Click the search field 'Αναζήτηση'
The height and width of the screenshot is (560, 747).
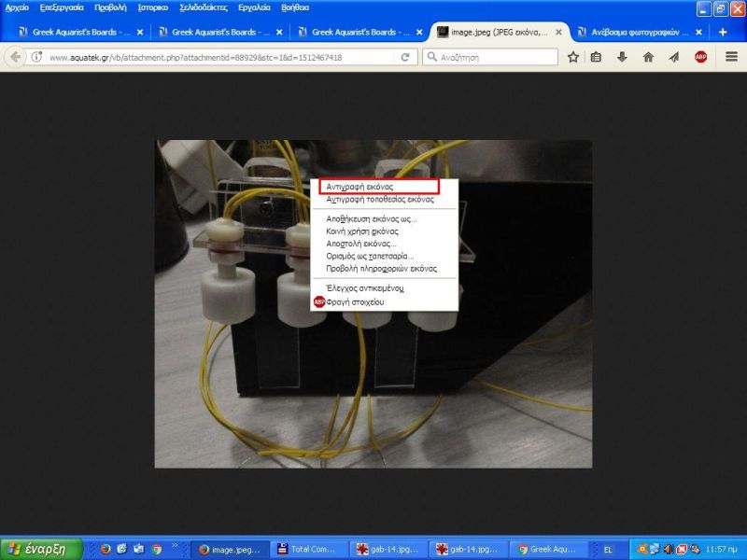pyautogui.click(x=490, y=57)
